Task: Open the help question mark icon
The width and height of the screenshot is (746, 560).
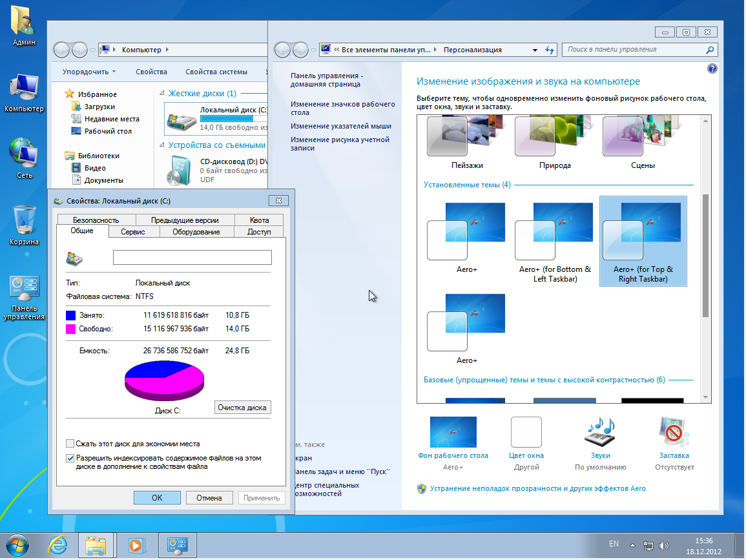Action: (712, 68)
